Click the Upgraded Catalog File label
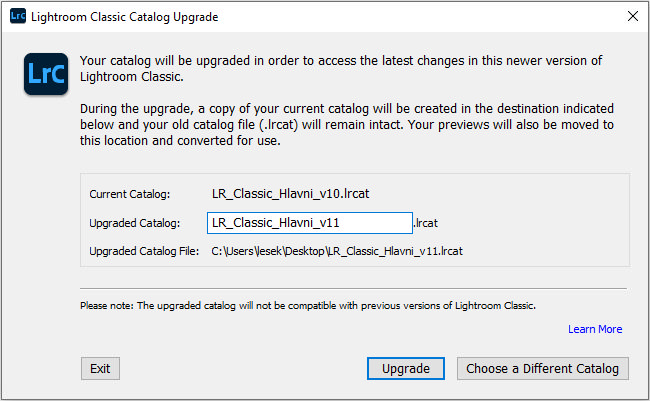The height and width of the screenshot is (401, 650). pos(144,251)
